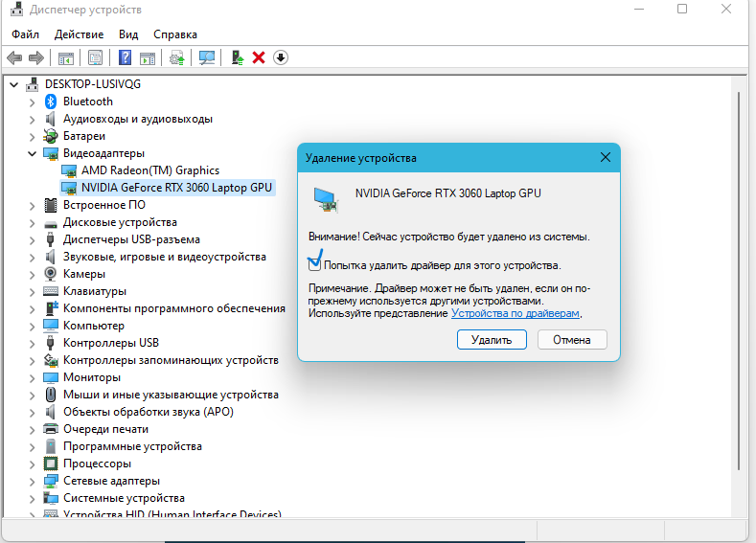Click the Device Manager title bar icon
The image size is (756, 543).
[x=17, y=10]
